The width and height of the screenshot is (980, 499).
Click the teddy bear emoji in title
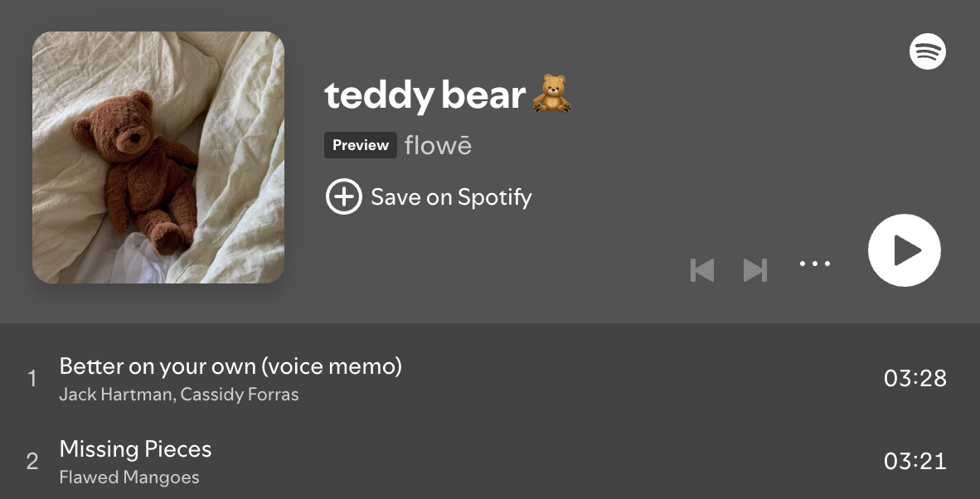pos(551,94)
